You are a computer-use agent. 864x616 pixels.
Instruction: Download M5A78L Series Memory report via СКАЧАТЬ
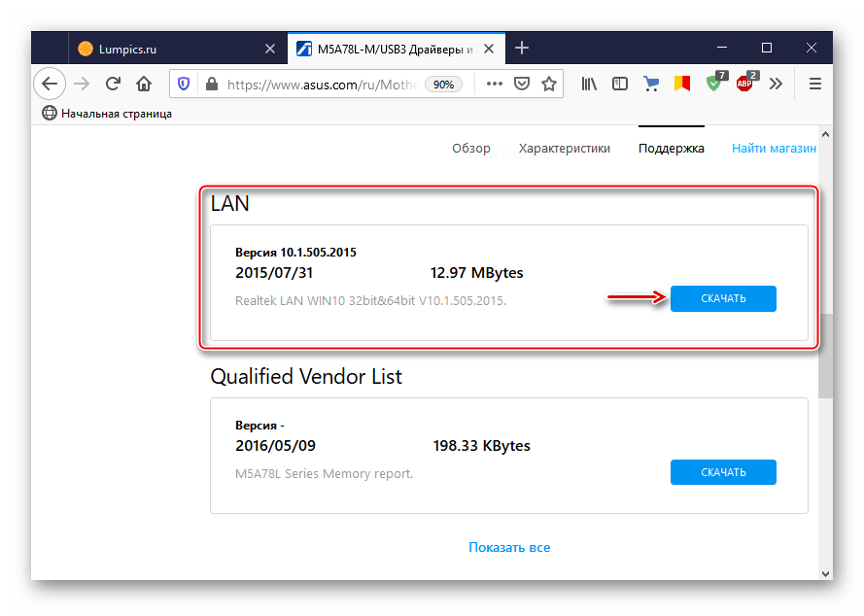(723, 472)
